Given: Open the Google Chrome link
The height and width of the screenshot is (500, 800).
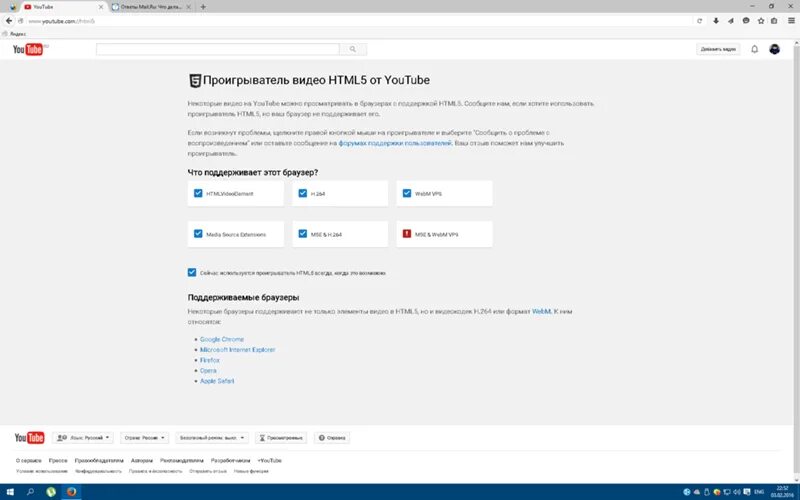Looking at the screenshot, I should pyautogui.click(x=222, y=339).
